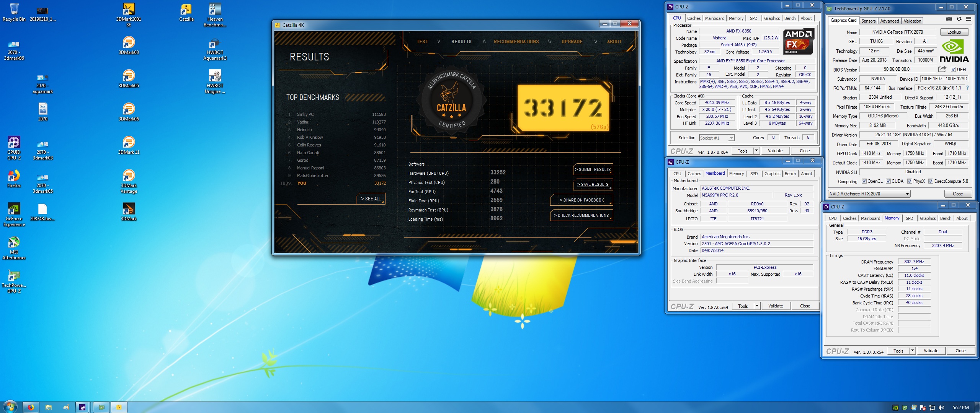Open the GPU-Z hamburger menu icon

[969, 19]
